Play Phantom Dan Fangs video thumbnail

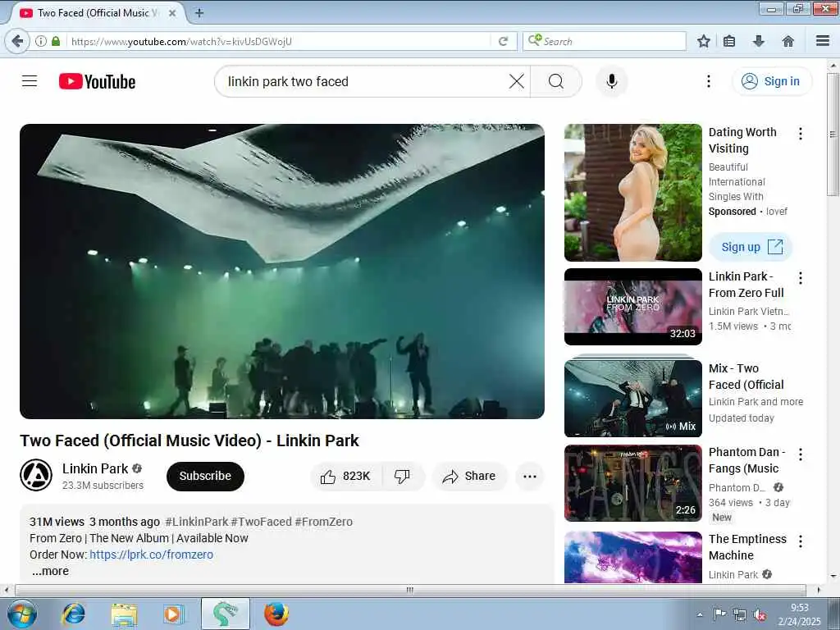(x=632, y=483)
